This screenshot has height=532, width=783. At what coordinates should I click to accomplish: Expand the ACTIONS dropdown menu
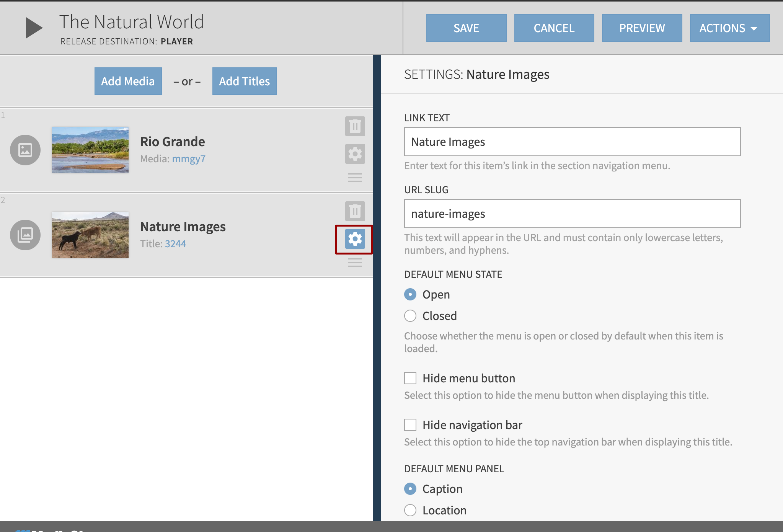[x=729, y=28]
